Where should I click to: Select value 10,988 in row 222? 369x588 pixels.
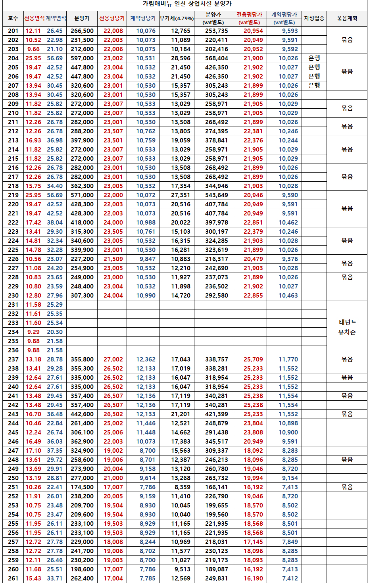(146, 223)
